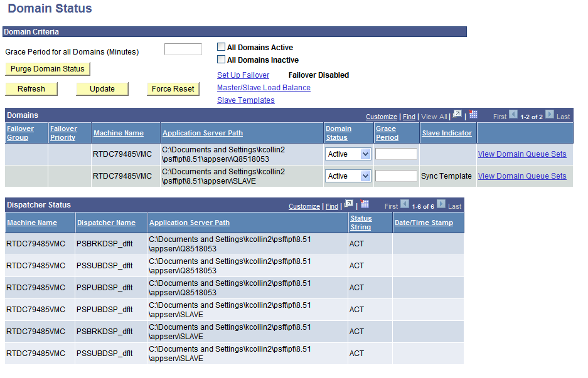Click Customize link in Dispatcher Status grid
The height and width of the screenshot is (378, 588).
click(304, 206)
